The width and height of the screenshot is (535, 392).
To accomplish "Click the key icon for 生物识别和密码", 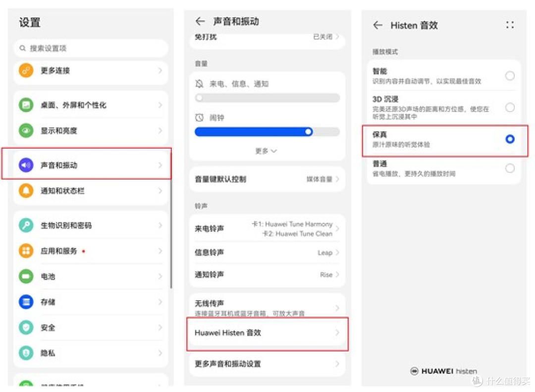I will [x=26, y=225].
